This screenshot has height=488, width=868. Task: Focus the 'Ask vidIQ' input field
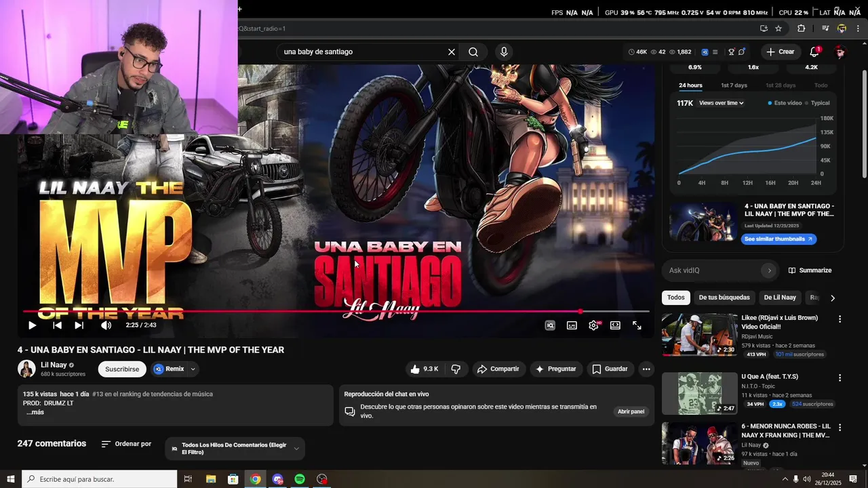[713, 270]
